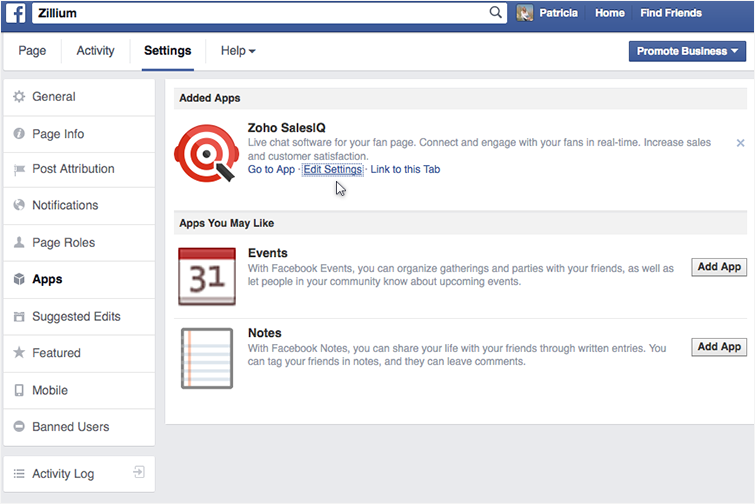The width and height of the screenshot is (755, 504).
Task: Click the General gear icon
Action: (x=19, y=97)
